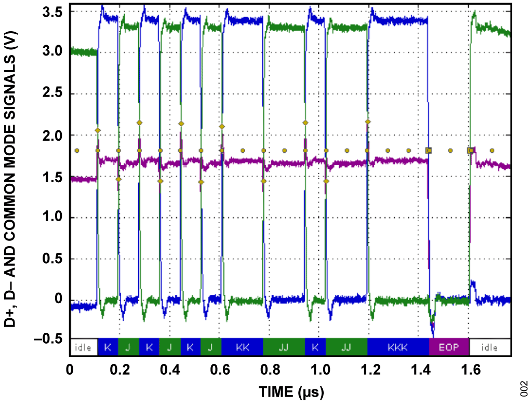This screenshot has height=406, width=532.
Task: Select the leftmost idle segment on decode bar
Action: click(83, 347)
